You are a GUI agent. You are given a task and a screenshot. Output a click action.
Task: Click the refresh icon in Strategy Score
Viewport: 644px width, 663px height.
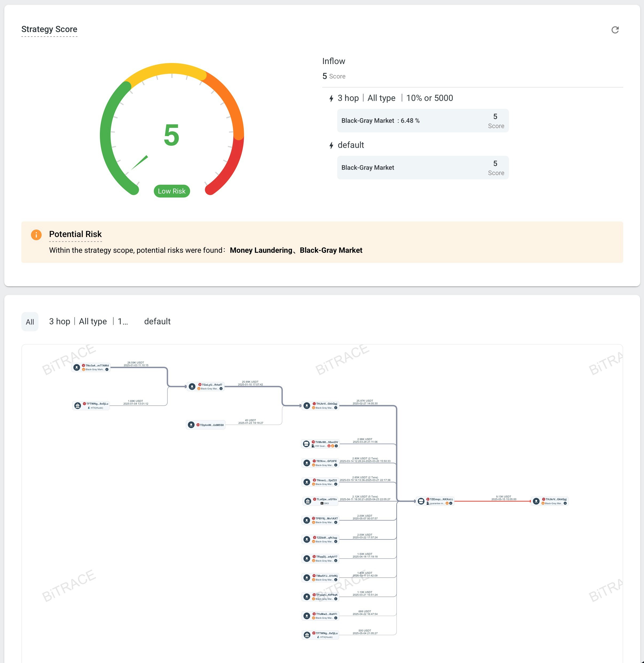point(615,30)
